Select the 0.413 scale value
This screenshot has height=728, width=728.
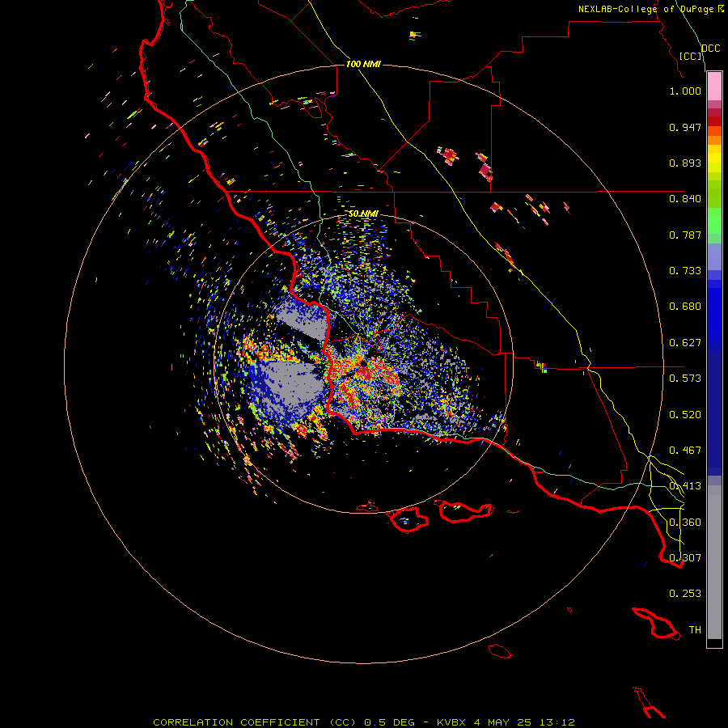pyautogui.click(x=685, y=486)
